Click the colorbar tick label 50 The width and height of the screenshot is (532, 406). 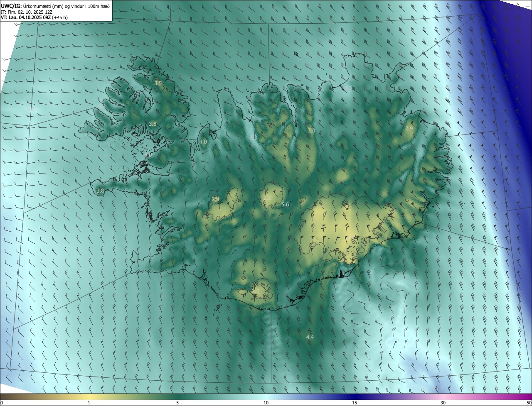529,403
